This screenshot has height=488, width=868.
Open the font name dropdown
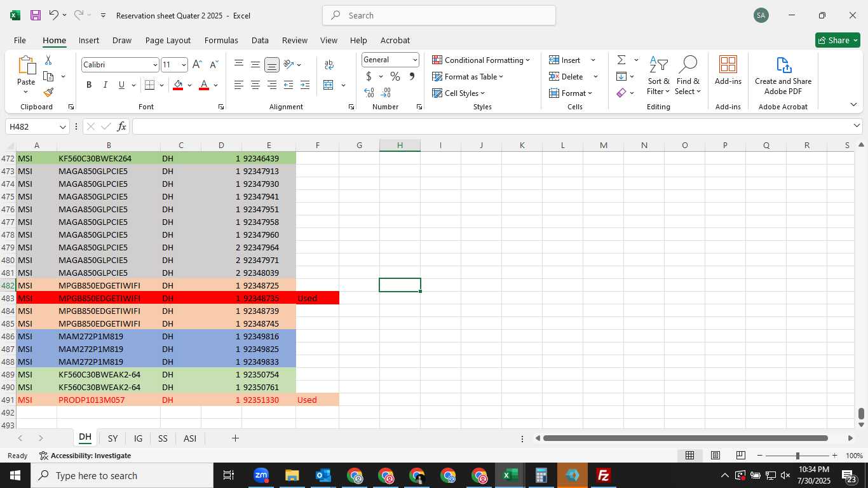coord(154,65)
